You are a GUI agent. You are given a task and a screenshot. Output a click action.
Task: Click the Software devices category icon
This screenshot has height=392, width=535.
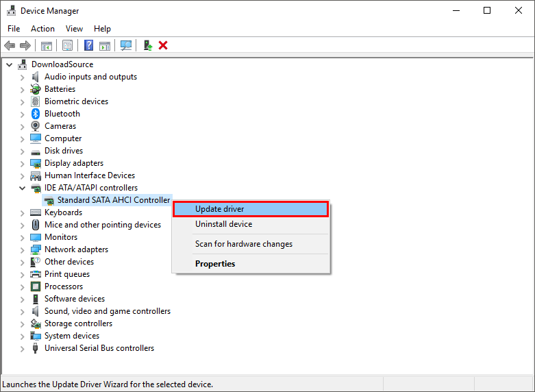coord(36,299)
